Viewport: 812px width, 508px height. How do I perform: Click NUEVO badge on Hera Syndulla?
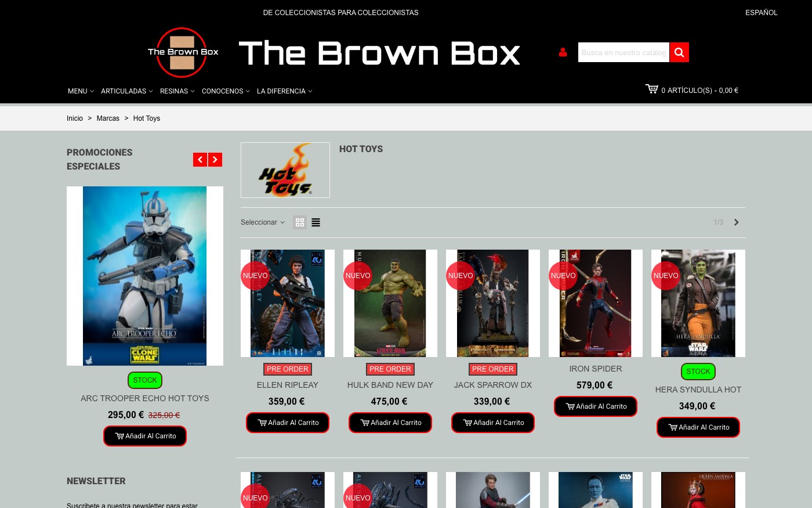pos(666,276)
